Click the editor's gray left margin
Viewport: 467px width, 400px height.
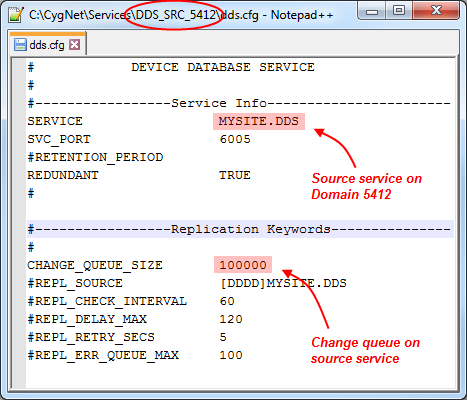tap(19, 223)
